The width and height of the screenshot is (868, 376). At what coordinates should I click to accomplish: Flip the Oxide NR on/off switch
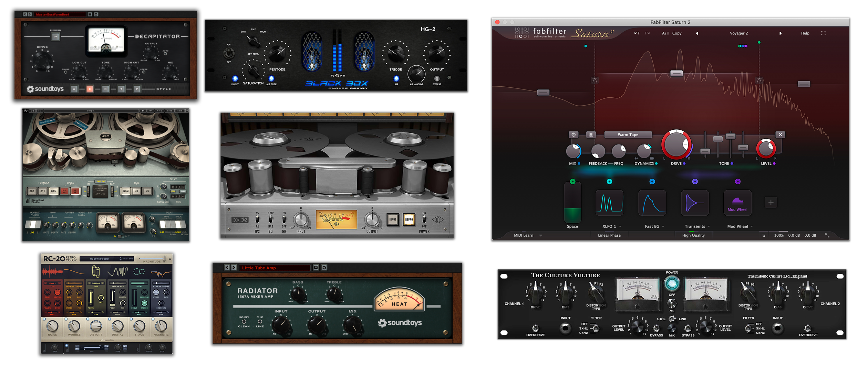point(284,219)
